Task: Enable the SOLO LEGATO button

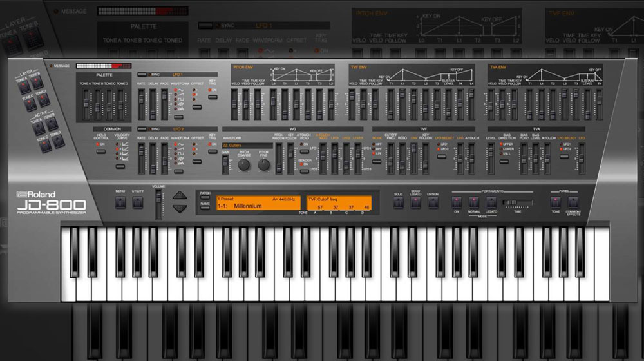Action: [415, 202]
